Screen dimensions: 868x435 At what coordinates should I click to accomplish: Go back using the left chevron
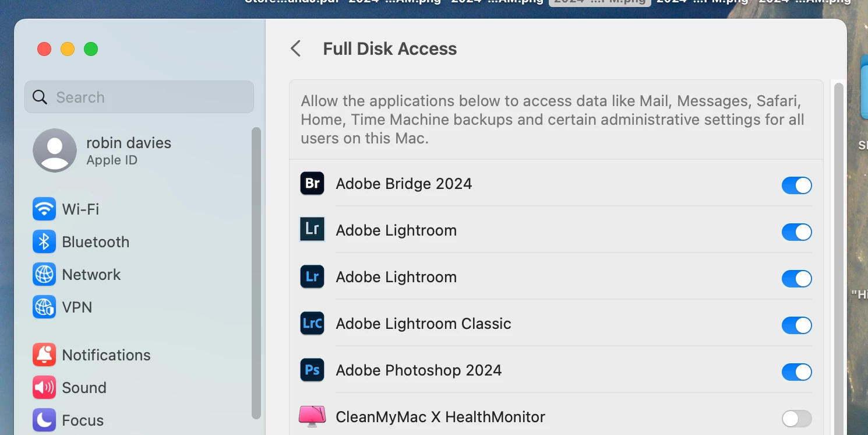[296, 48]
